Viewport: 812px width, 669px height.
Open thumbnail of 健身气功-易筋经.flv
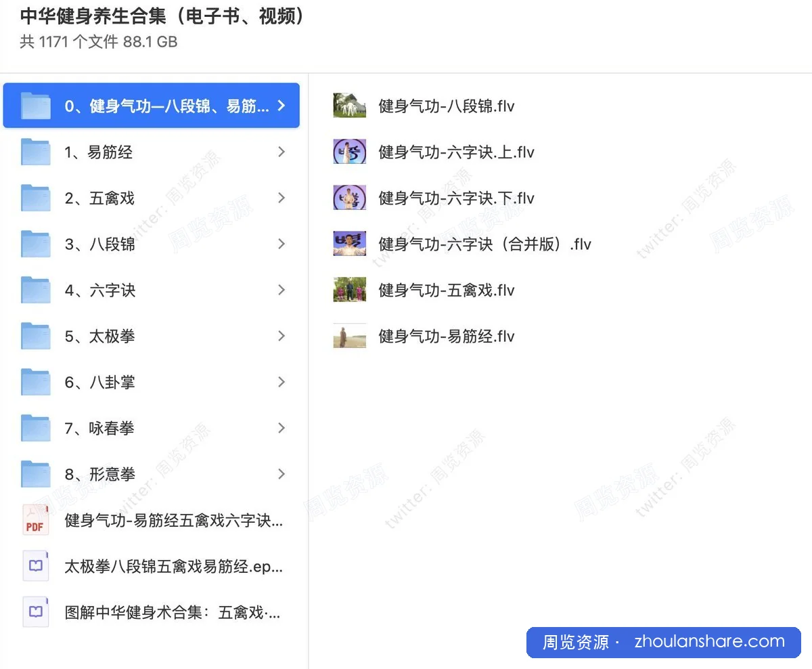tap(350, 336)
